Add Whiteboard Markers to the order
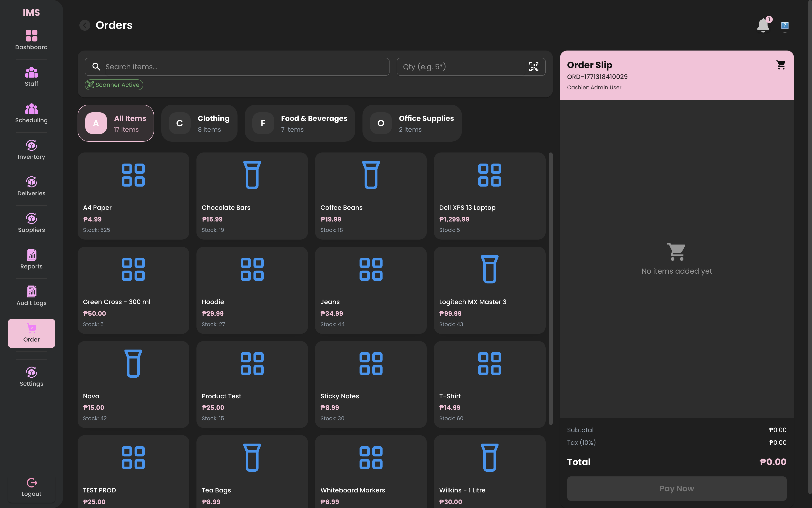 (371, 472)
